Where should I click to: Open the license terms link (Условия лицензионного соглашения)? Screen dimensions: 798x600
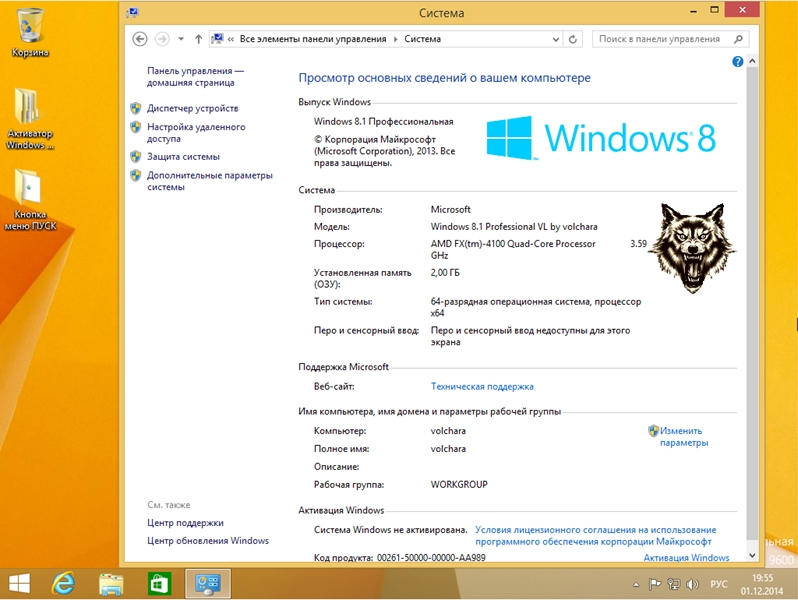coord(595,536)
